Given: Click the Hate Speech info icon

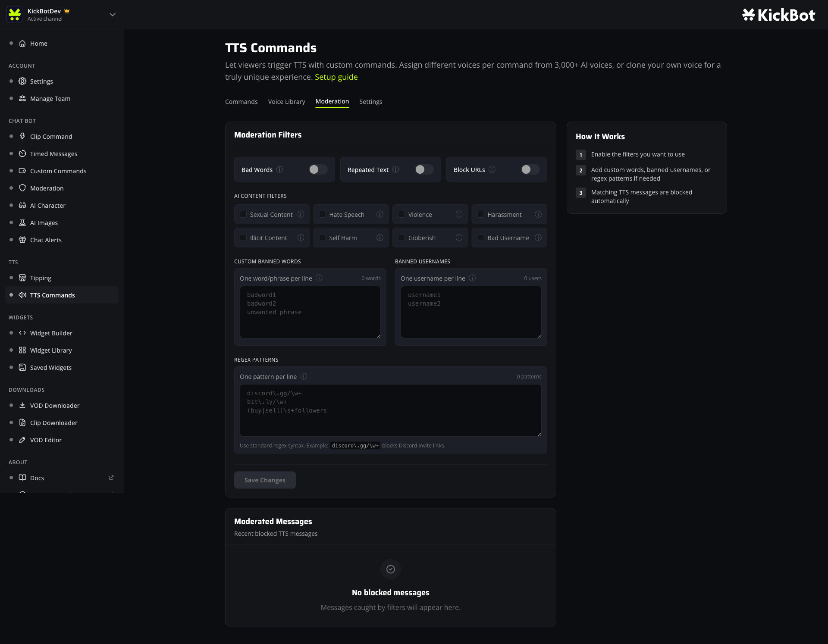Looking at the screenshot, I should tap(380, 214).
